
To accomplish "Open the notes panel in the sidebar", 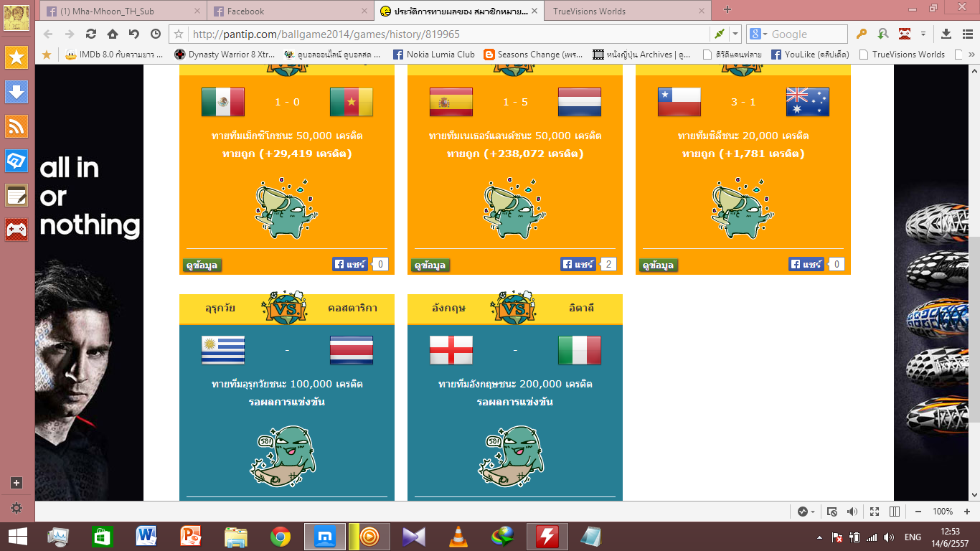I will 17,195.
